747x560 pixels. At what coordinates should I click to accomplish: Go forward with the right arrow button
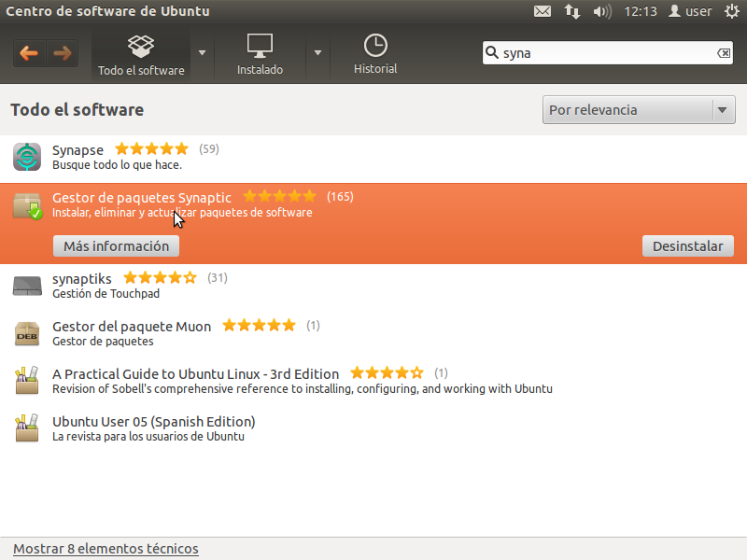63,53
